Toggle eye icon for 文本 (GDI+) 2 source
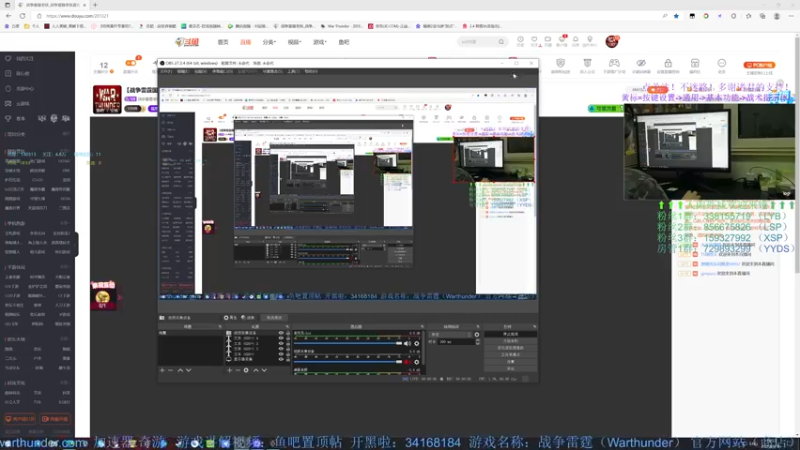The height and width of the screenshot is (450, 800). pos(281,348)
